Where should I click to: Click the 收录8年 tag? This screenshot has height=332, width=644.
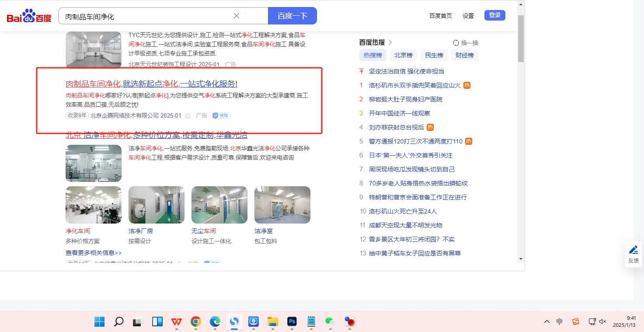click(x=77, y=115)
